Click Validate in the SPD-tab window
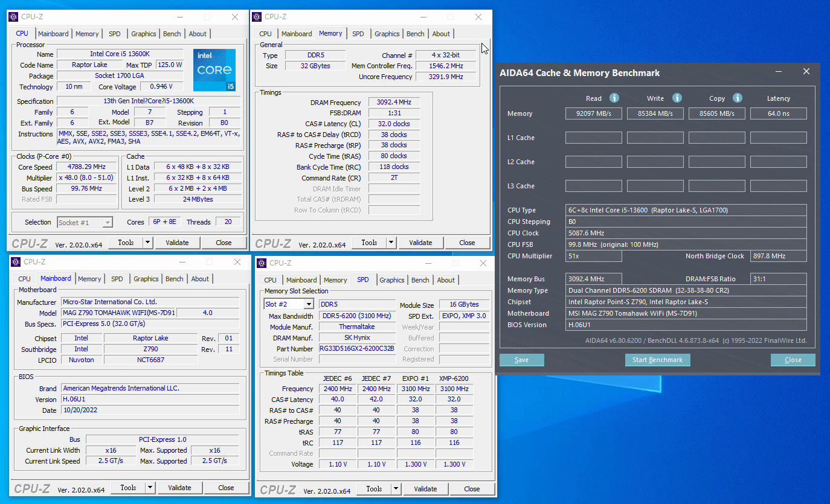830x504 pixels. pyautogui.click(x=425, y=489)
